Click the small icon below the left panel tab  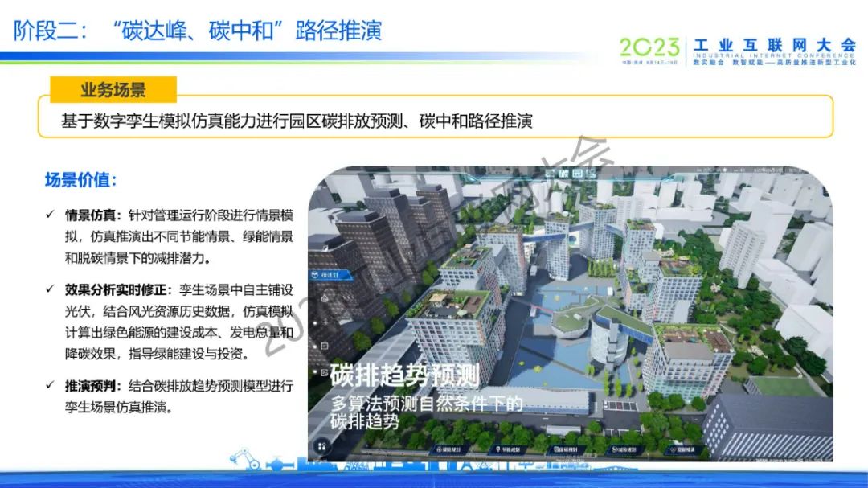coord(323,298)
